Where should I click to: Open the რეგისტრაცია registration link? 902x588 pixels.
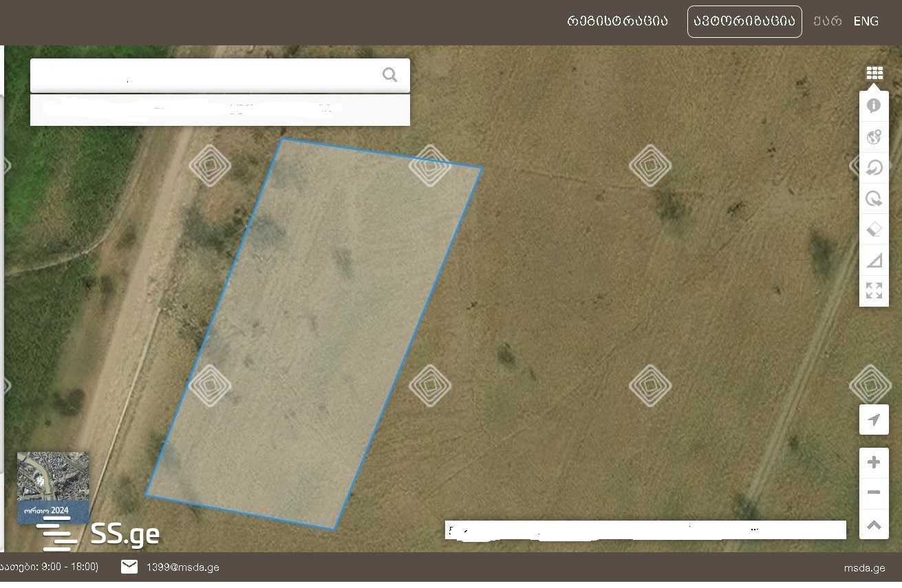click(x=617, y=21)
